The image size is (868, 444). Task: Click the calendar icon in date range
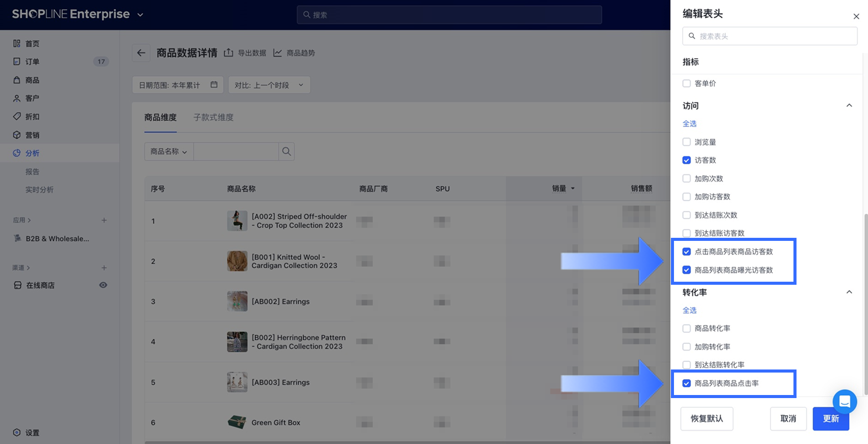[x=214, y=85]
